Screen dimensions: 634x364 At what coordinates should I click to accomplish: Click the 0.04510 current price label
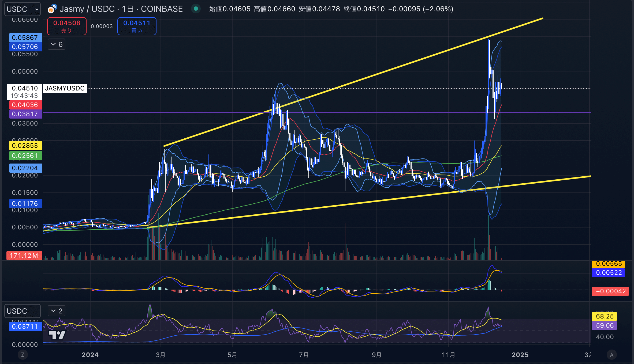[25, 88]
